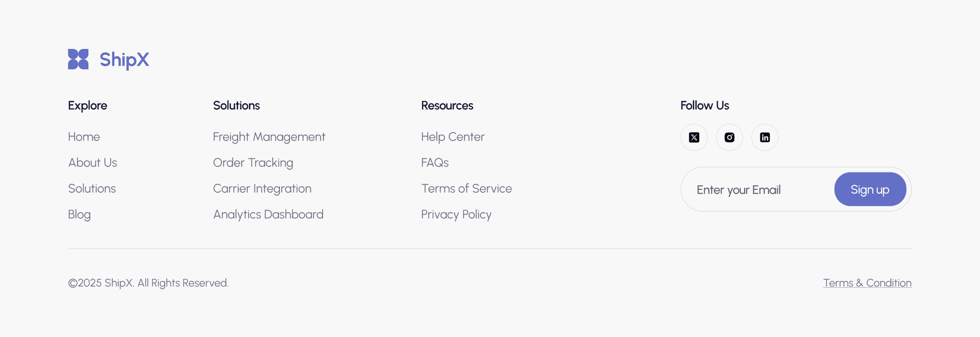Open the Analytics Dashboard link
Screen dimensions: 980x337
[x=268, y=214]
